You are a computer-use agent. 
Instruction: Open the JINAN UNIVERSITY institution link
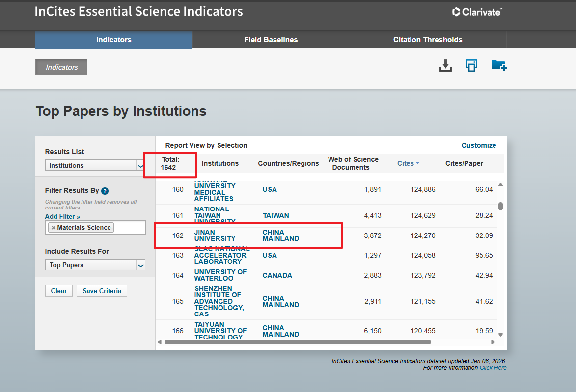(x=215, y=235)
